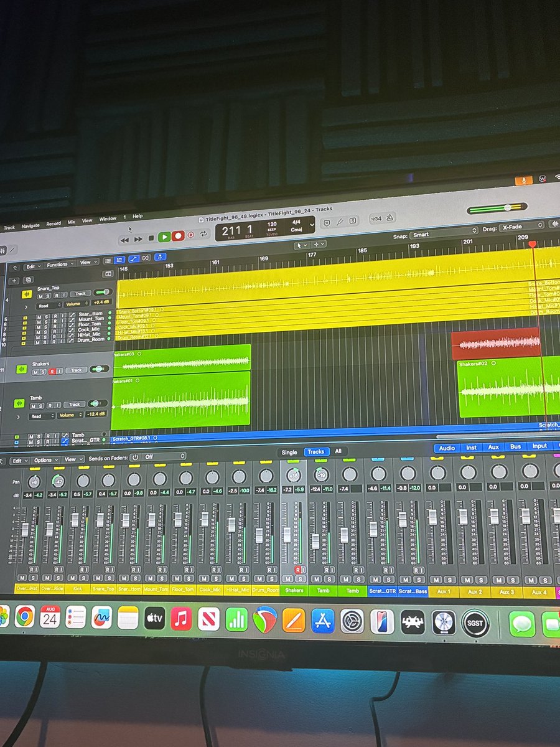Switch mixer to All view

click(338, 451)
